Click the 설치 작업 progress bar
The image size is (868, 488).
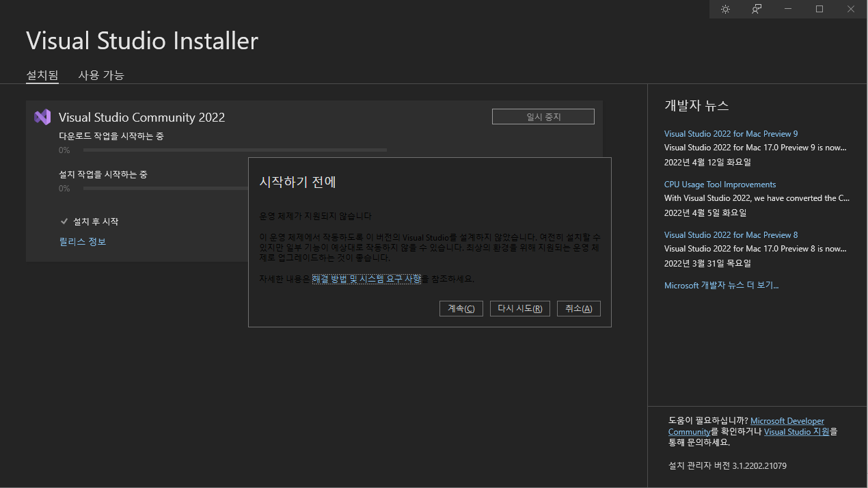165,188
